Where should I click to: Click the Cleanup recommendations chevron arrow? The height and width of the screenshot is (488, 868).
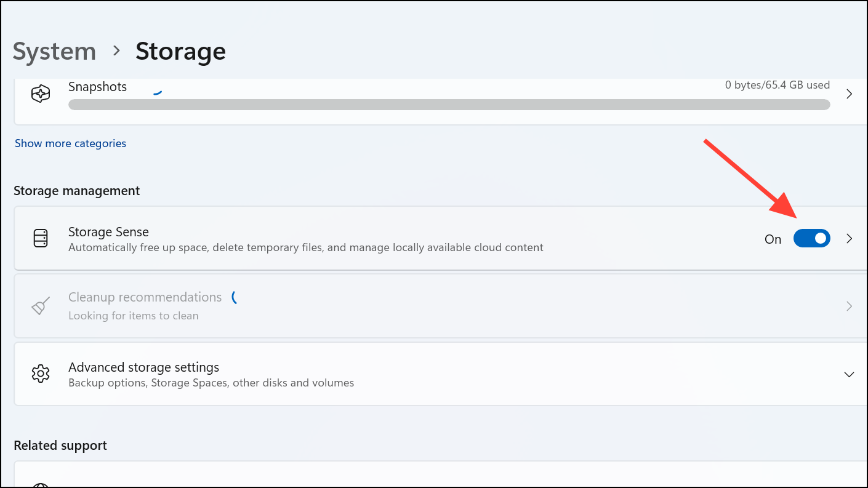(849, 306)
